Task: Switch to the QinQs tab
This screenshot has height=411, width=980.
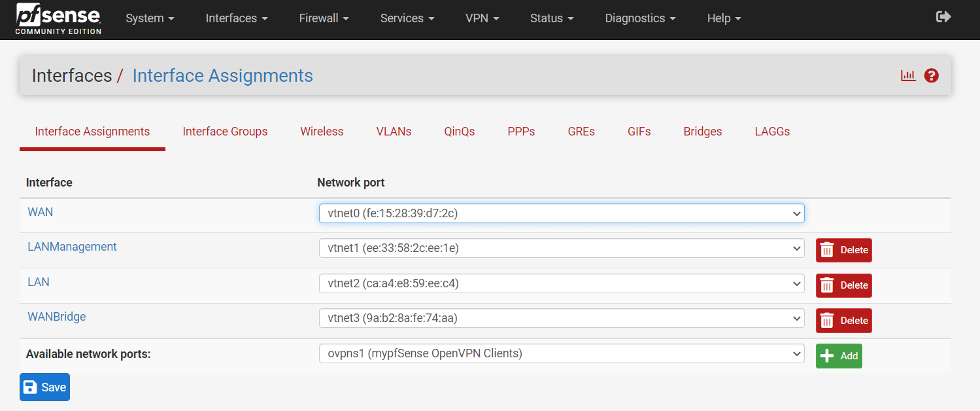Action: click(x=460, y=132)
